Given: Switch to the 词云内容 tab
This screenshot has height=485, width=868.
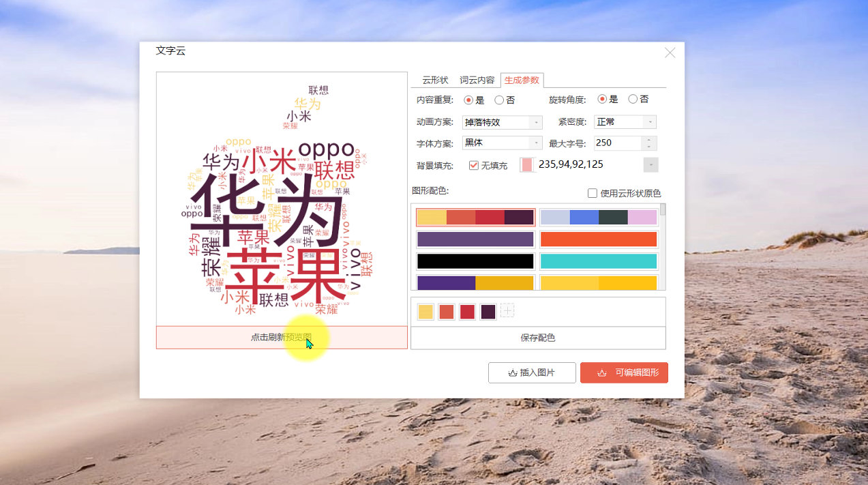Looking at the screenshot, I should click(x=477, y=80).
